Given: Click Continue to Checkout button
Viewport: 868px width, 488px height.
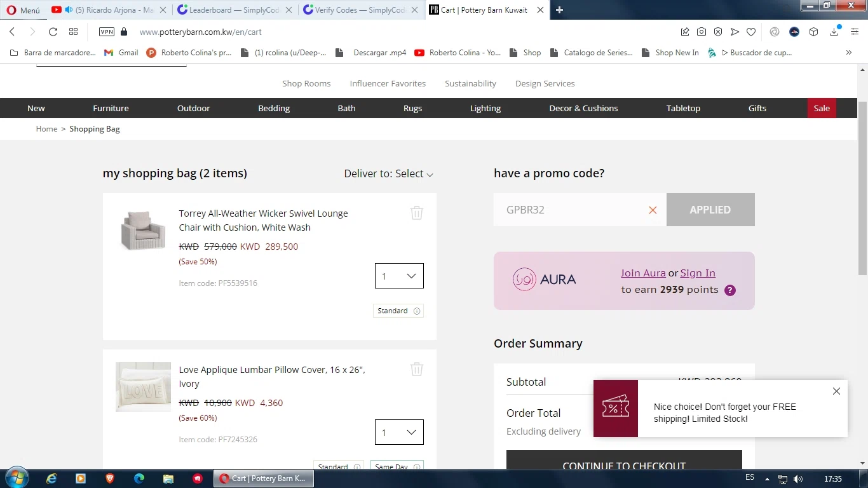Looking at the screenshot, I should click(x=624, y=459).
